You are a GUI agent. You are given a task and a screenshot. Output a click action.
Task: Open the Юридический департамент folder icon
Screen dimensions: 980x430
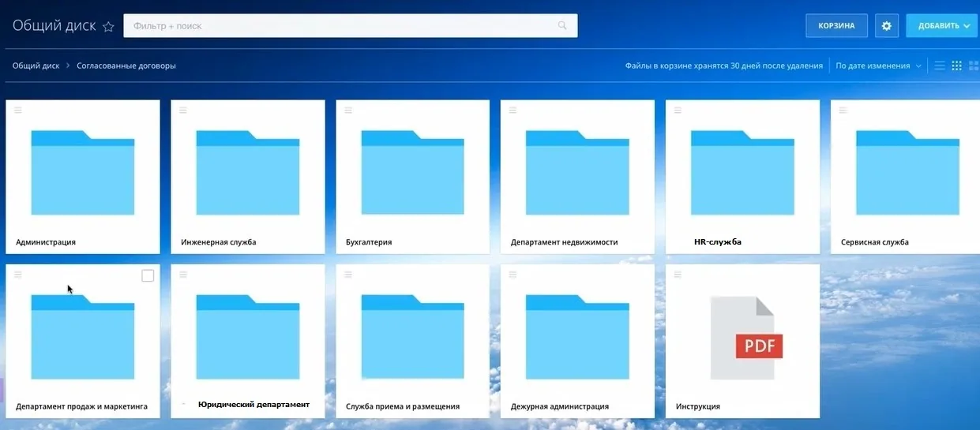(248, 337)
